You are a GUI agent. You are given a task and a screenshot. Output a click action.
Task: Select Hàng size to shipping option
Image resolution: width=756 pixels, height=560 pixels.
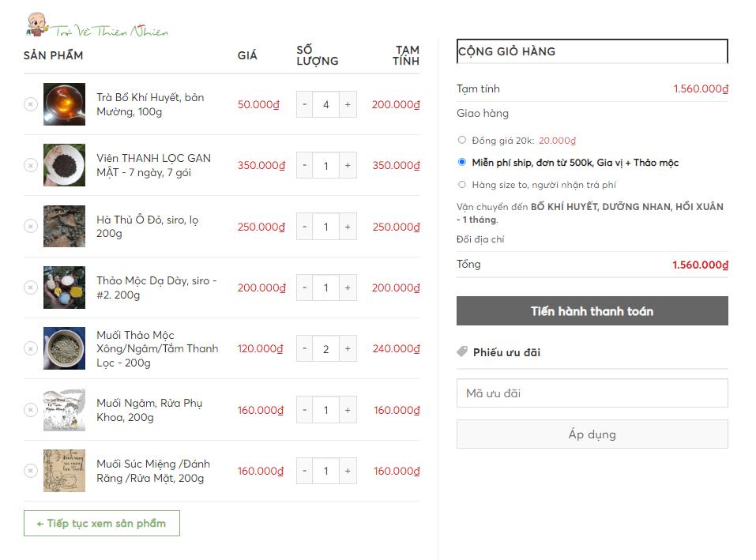(x=462, y=184)
